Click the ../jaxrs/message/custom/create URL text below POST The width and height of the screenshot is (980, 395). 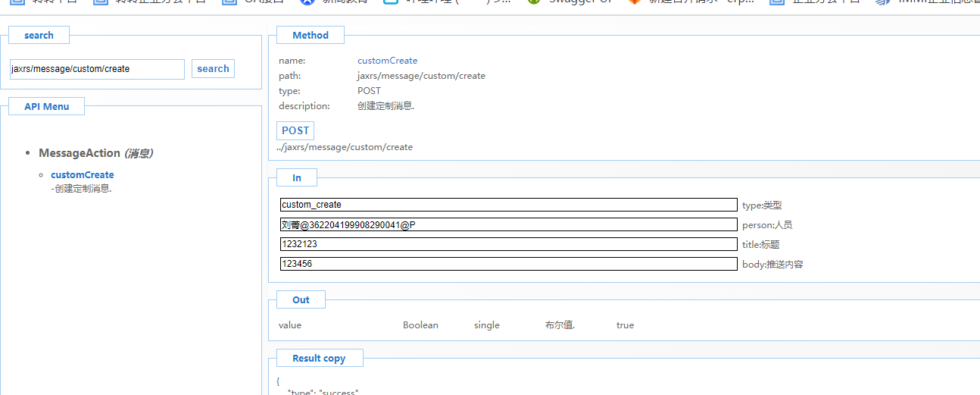pyautogui.click(x=345, y=147)
